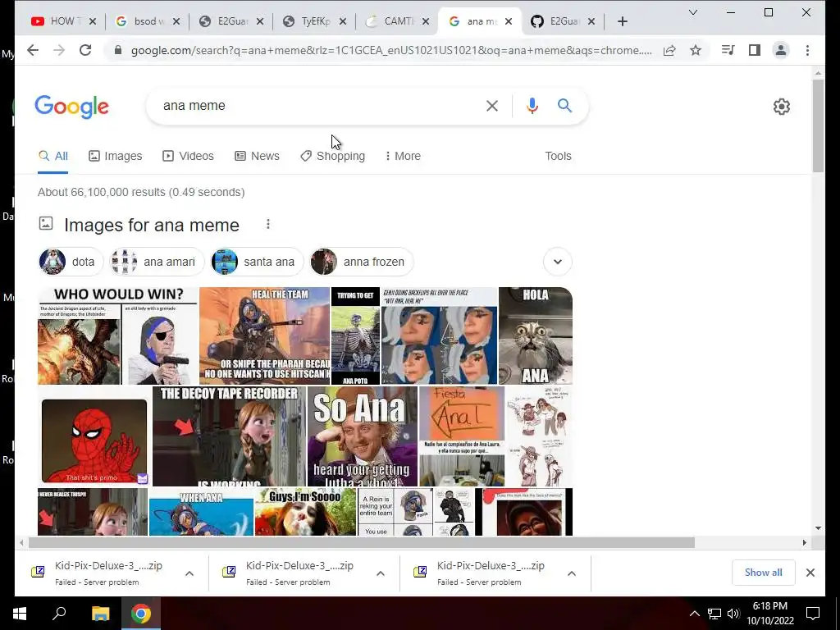
Task: Open the Spider-Man meme thumbnail
Action: (94, 441)
